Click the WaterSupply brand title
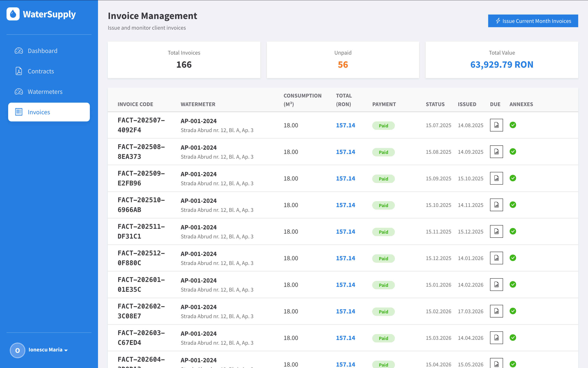This screenshot has height=368, width=588. click(49, 14)
